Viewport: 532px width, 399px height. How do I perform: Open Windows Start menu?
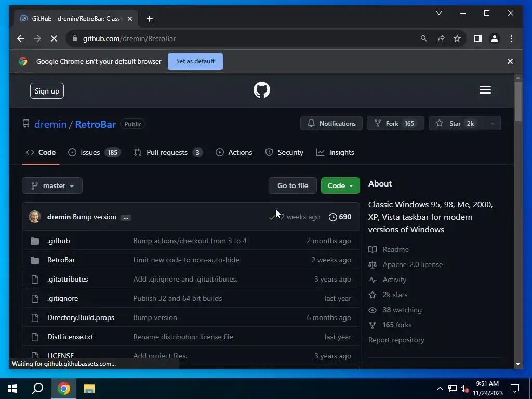pos(12,389)
